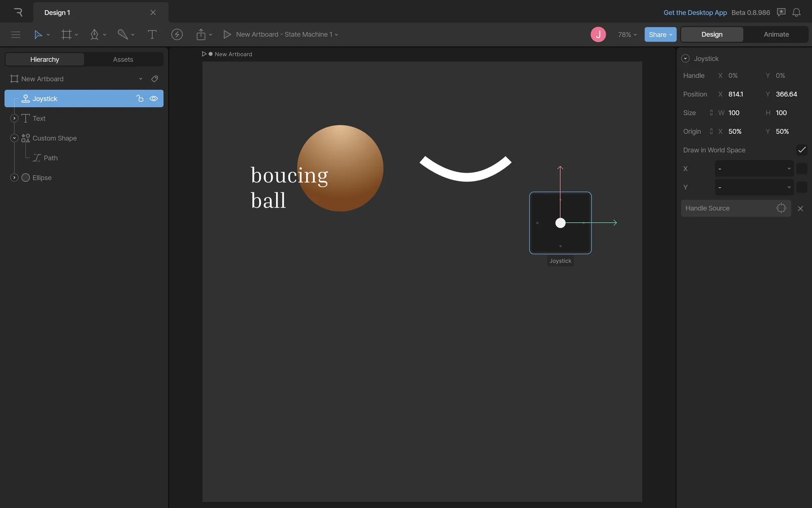This screenshot has width=812, height=508.
Task: Open the hamburger main menu
Action: (x=16, y=35)
